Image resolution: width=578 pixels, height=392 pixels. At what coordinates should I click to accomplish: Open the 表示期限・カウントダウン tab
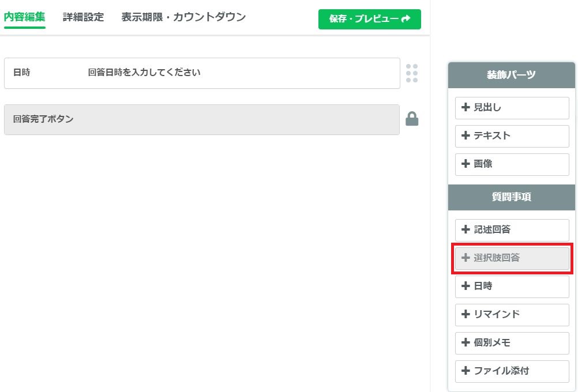point(183,17)
